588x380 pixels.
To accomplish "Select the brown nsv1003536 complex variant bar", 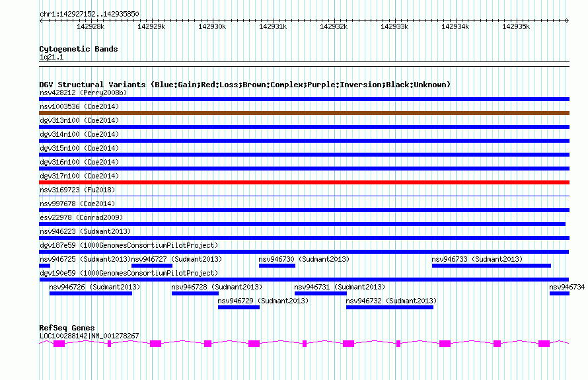I will pyautogui.click(x=304, y=113).
